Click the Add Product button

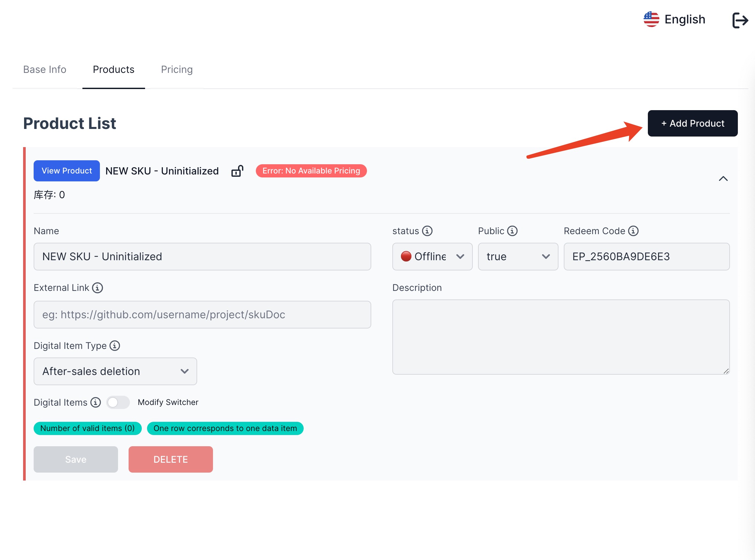click(x=692, y=123)
